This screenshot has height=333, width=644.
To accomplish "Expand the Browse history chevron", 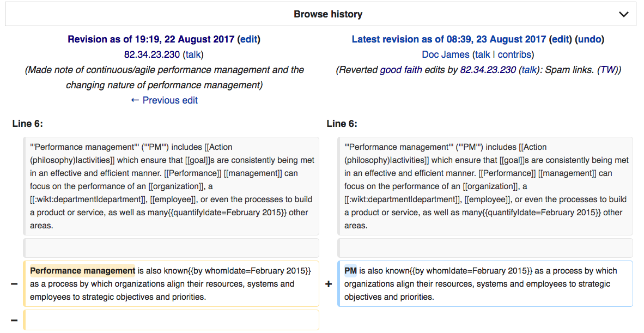I will [624, 15].
